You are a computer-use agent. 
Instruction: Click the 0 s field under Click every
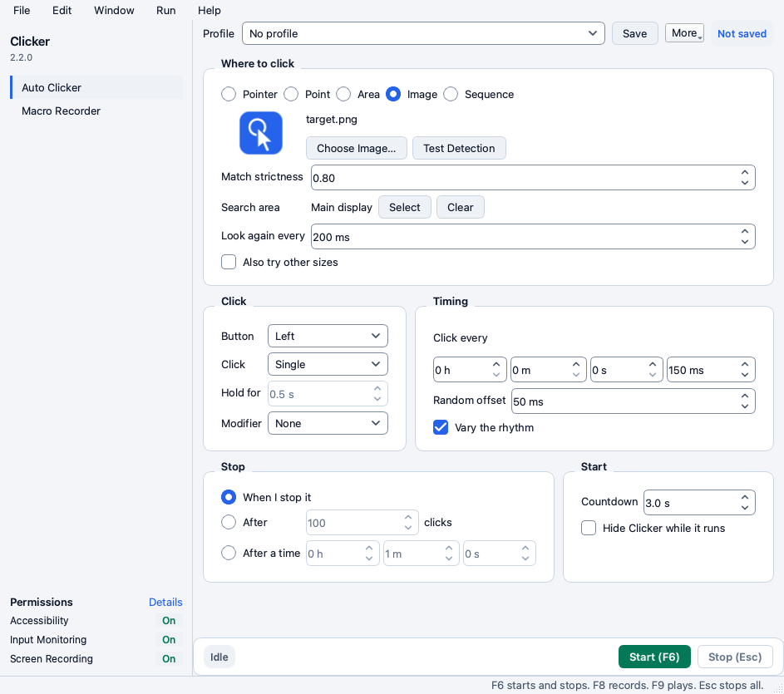[x=627, y=370]
